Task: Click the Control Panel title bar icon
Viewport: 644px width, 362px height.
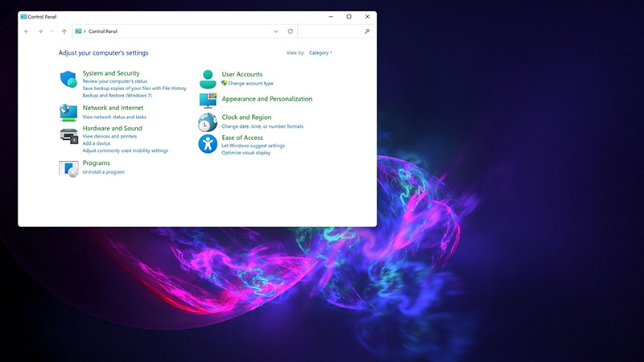Action: 23,17
